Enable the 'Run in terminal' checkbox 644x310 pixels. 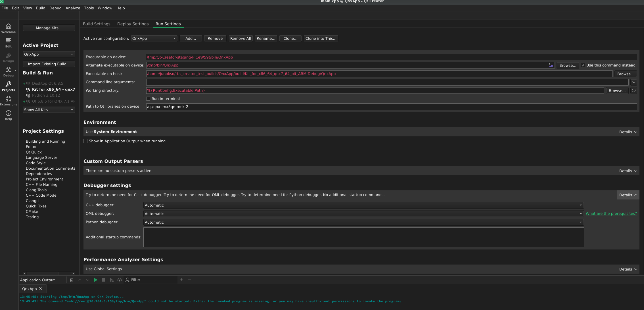(148, 99)
